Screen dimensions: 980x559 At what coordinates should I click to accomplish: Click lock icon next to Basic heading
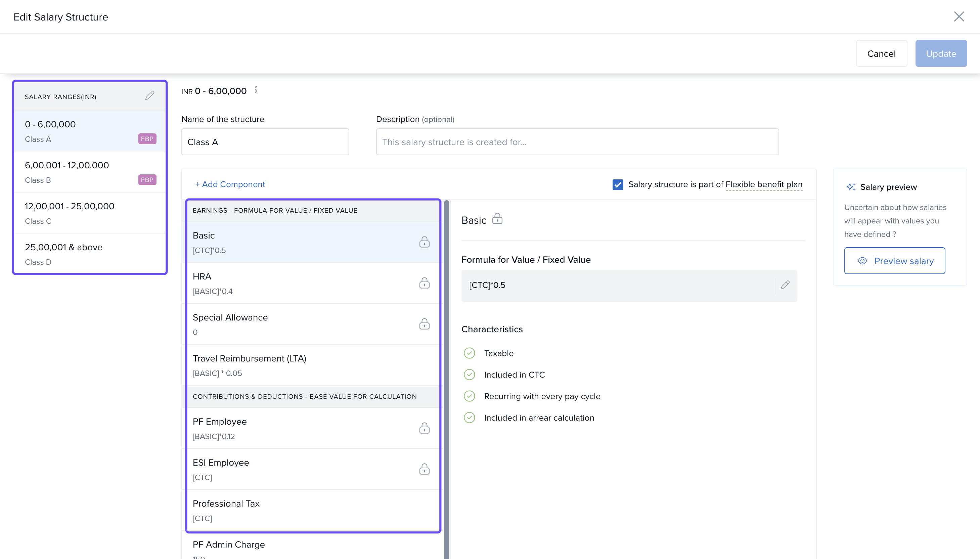point(497,219)
